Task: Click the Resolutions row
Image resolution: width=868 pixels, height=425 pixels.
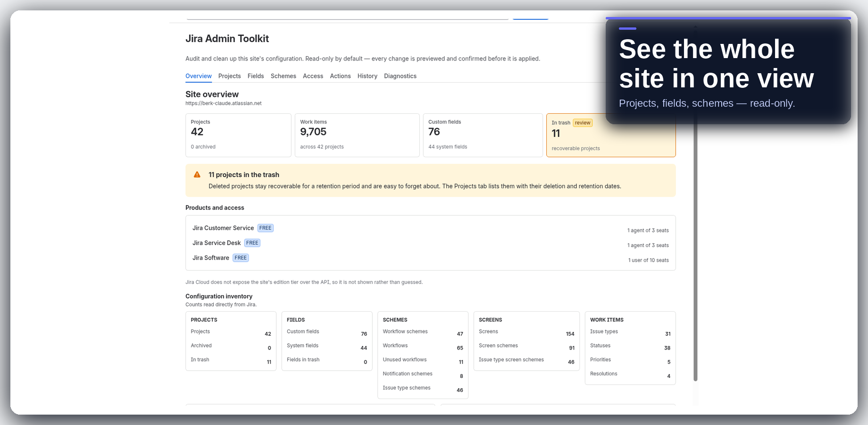Action: click(x=630, y=375)
